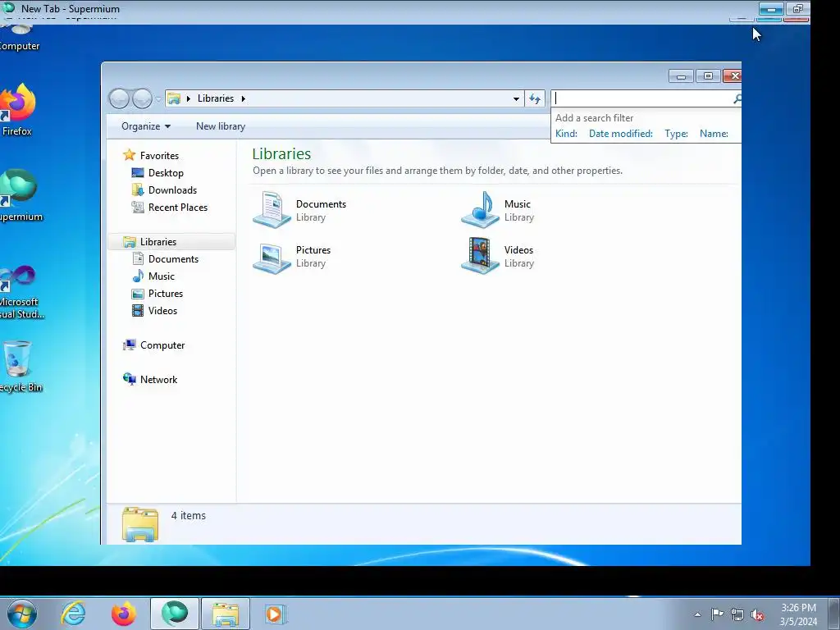Click the Music note icon in sidebar

pyautogui.click(x=138, y=276)
